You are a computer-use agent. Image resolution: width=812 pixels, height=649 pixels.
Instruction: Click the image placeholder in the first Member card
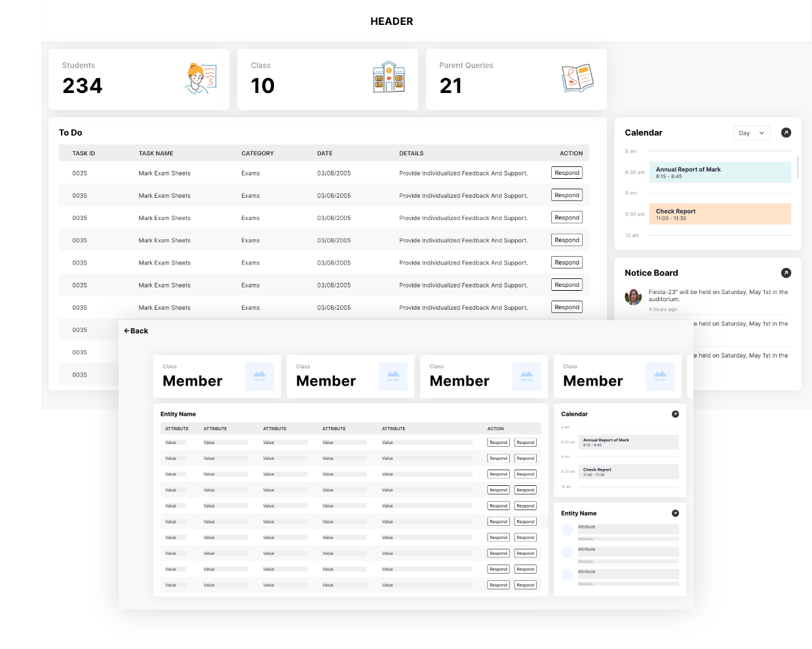[x=260, y=377]
